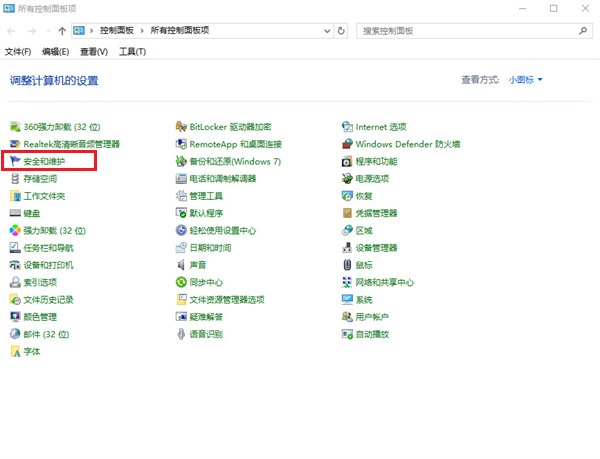Open the 工具(T) menu
This screenshot has height=459, width=600.
132,52
